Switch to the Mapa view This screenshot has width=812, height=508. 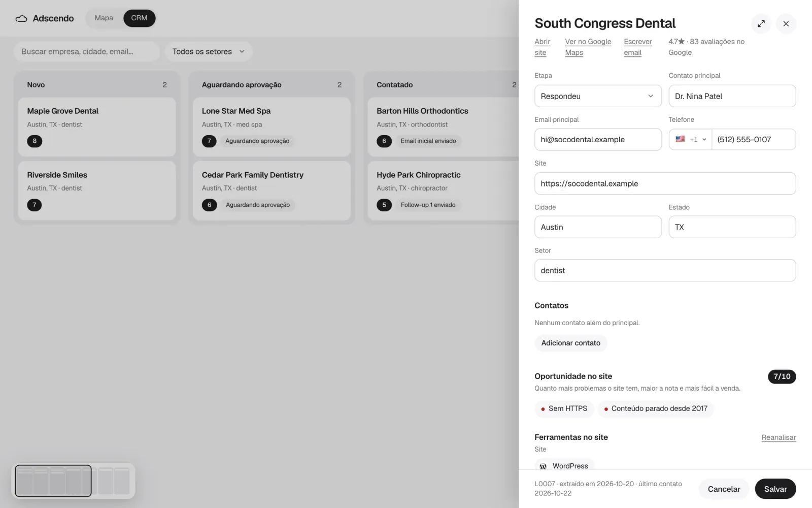(104, 18)
